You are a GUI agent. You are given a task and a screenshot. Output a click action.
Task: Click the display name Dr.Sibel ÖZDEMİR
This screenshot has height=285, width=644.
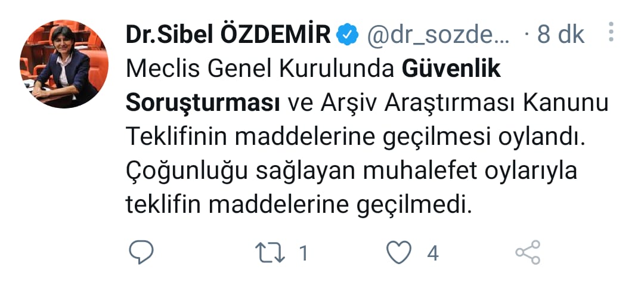click(x=228, y=36)
